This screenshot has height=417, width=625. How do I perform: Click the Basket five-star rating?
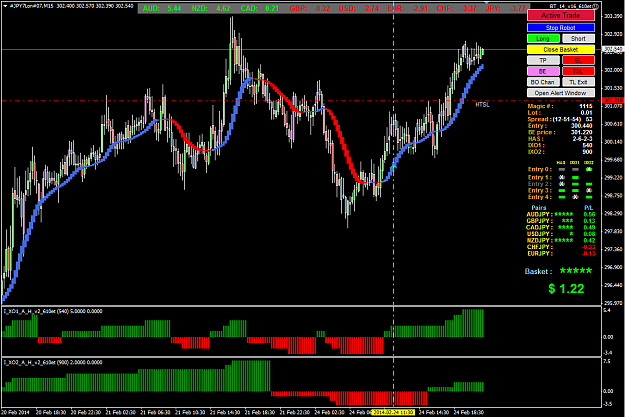click(x=576, y=271)
